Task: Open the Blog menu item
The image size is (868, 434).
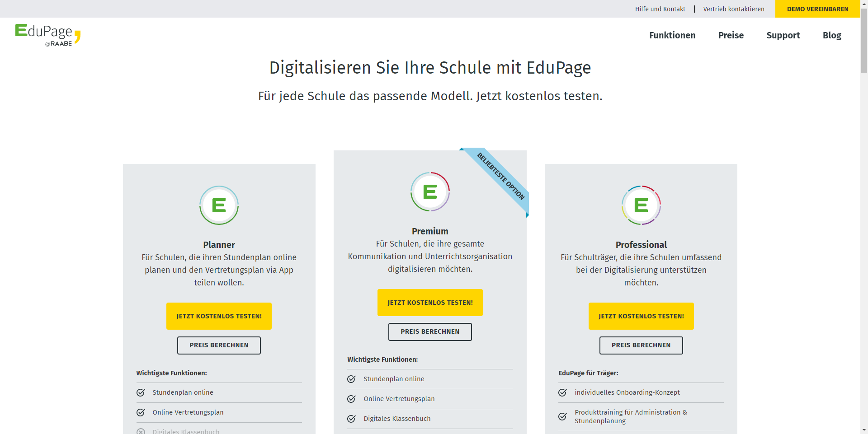Action: click(x=832, y=35)
